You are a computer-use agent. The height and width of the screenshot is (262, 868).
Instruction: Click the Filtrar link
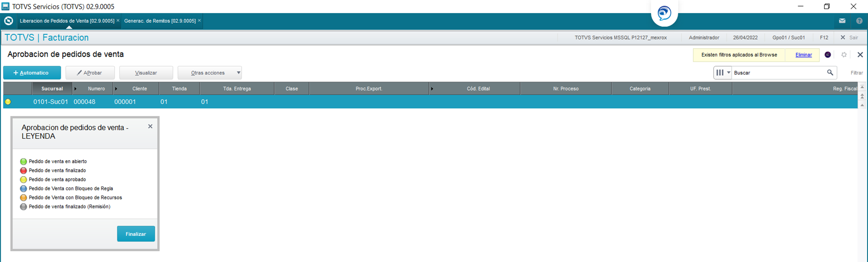click(856, 73)
